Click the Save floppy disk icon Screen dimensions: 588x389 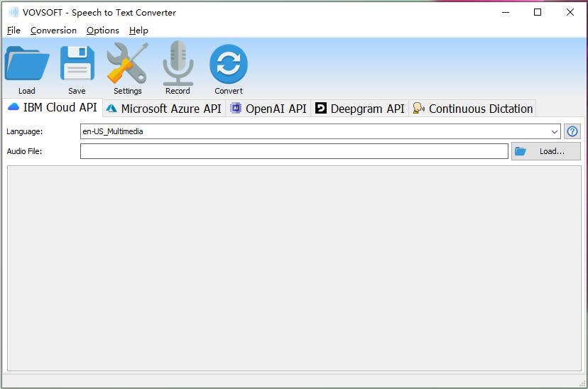77,63
